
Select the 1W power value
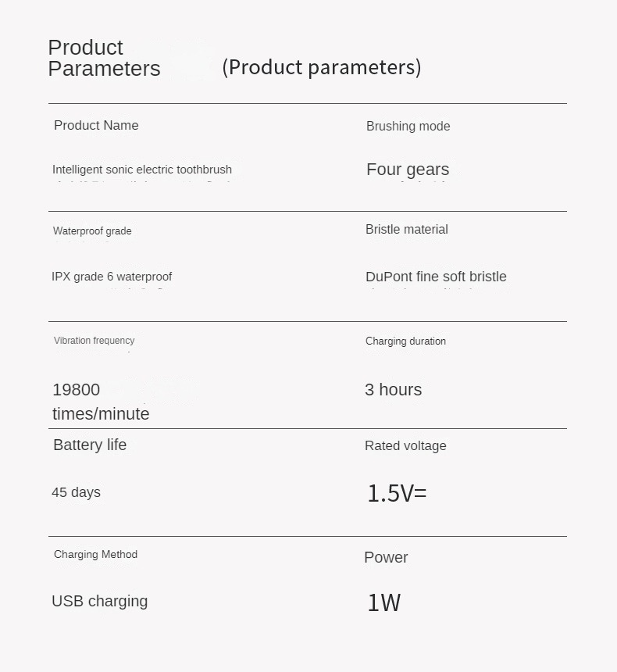coord(383,602)
